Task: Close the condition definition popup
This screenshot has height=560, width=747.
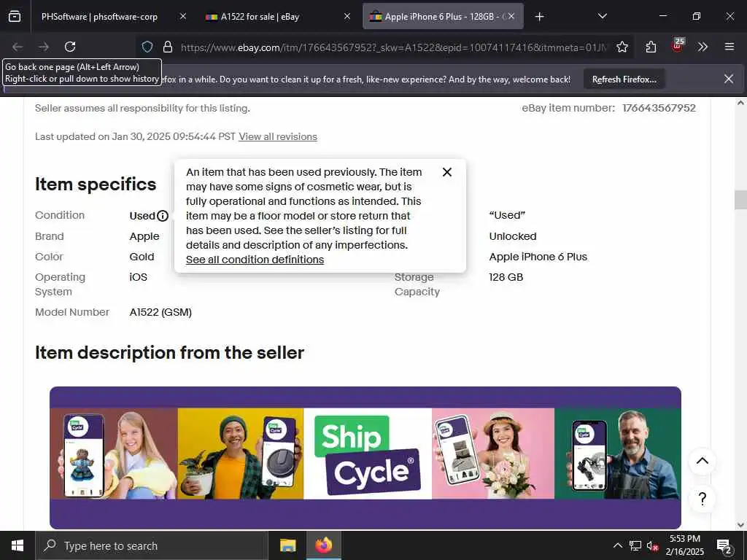Action: tap(447, 172)
